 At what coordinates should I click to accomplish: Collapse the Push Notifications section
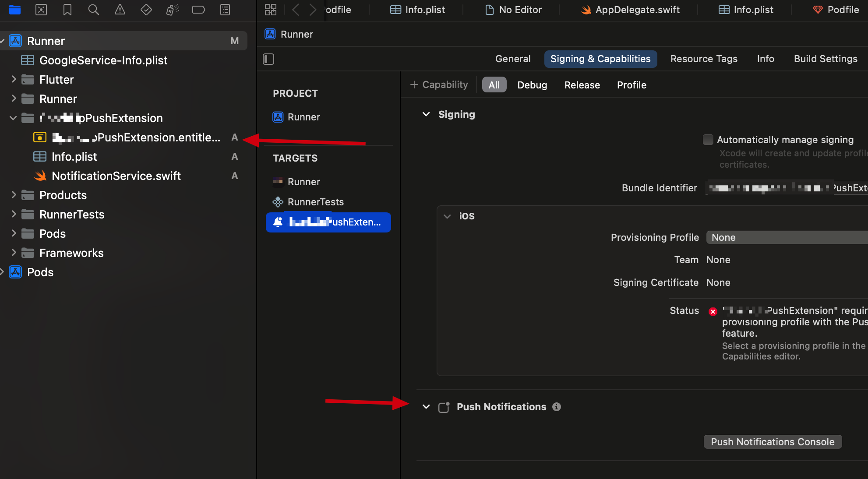[426, 407]
